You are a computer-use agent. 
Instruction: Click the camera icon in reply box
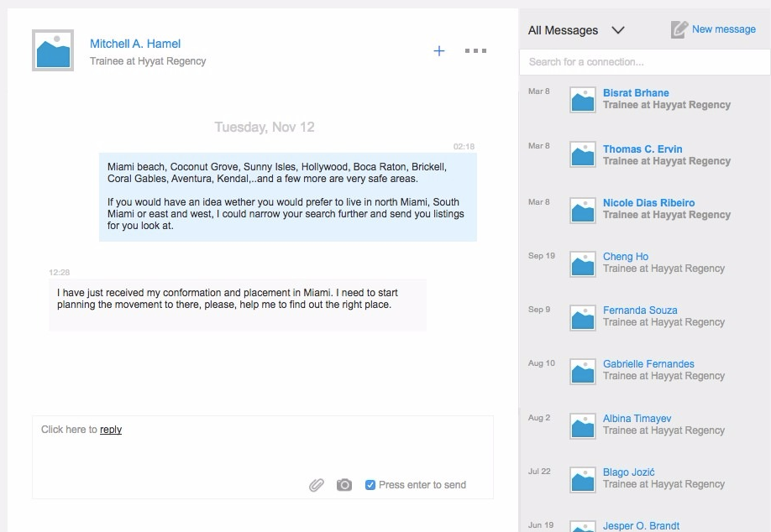344,485
